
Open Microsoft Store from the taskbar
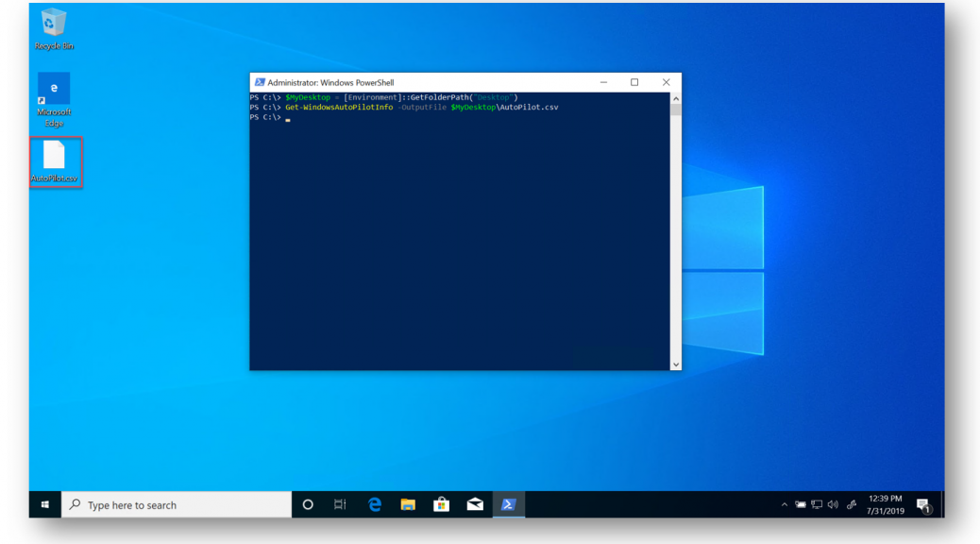441,504
